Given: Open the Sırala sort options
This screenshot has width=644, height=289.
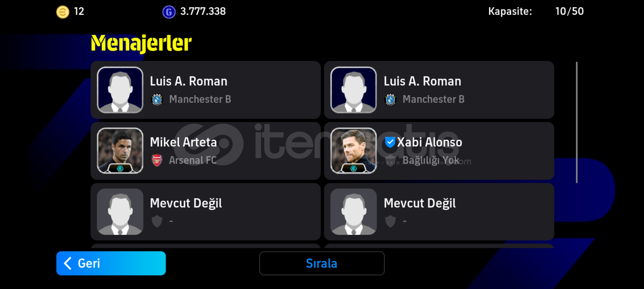Looking at the screenshot, I should [322, 263].
